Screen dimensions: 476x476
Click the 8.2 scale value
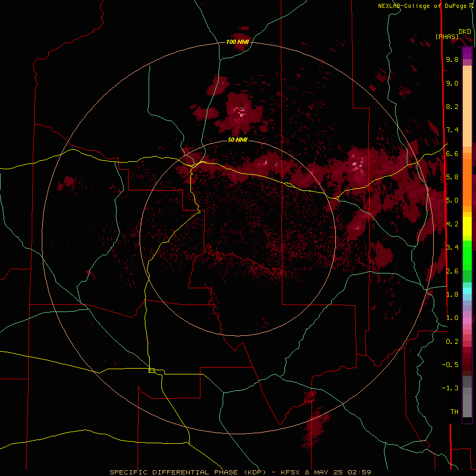(452, 106)
